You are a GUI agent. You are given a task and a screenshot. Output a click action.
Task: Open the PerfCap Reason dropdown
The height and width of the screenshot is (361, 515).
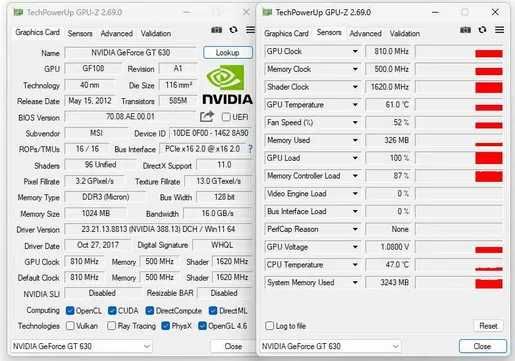click(355, 229)
